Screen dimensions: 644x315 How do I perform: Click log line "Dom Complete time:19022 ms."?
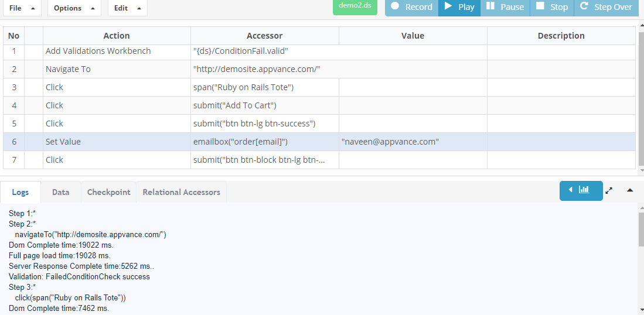pos(61,245)
